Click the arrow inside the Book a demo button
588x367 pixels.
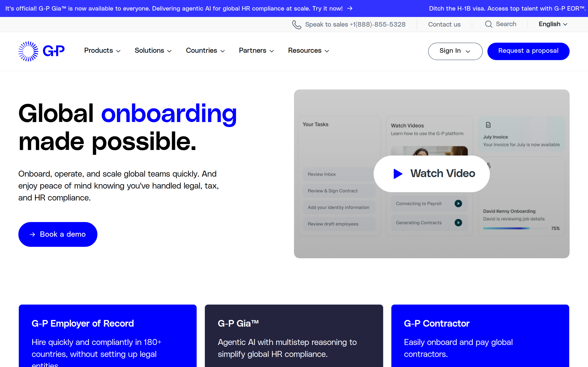[32, 234]
